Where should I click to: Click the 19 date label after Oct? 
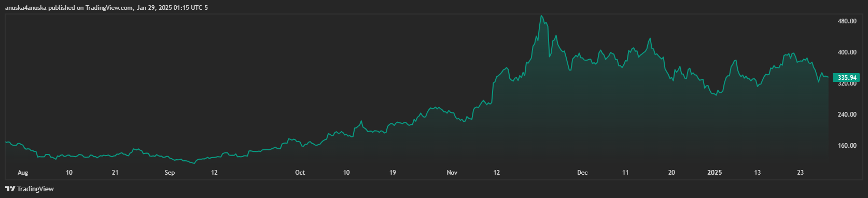[x=393, y=173]
